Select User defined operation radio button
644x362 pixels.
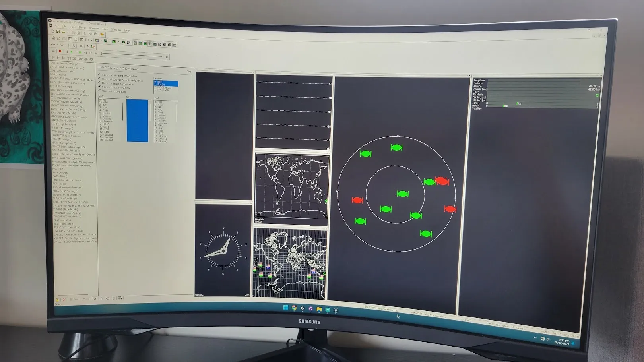tap(112, 91)
